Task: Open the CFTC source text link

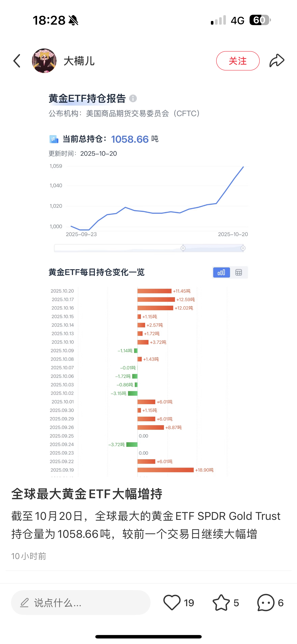Action: tap(124, 114)
